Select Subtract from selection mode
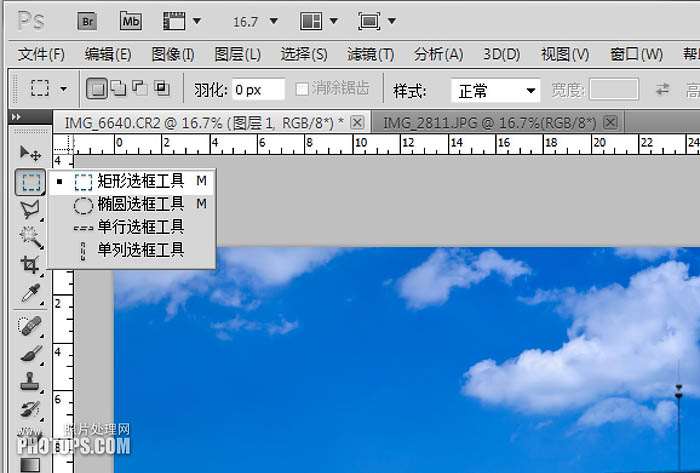The height and width of the screenshot is (473, 700). 140,88
